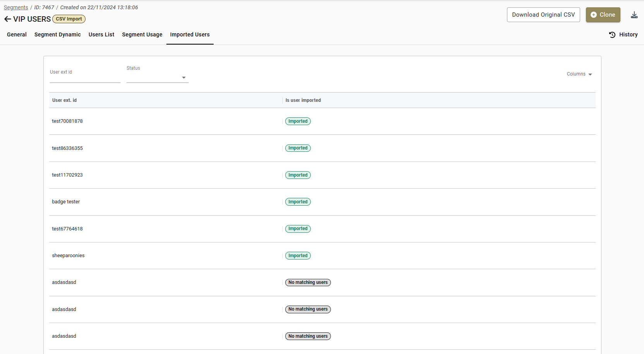
Task: Select the Imported Users tab
Action: pos(190,34)
